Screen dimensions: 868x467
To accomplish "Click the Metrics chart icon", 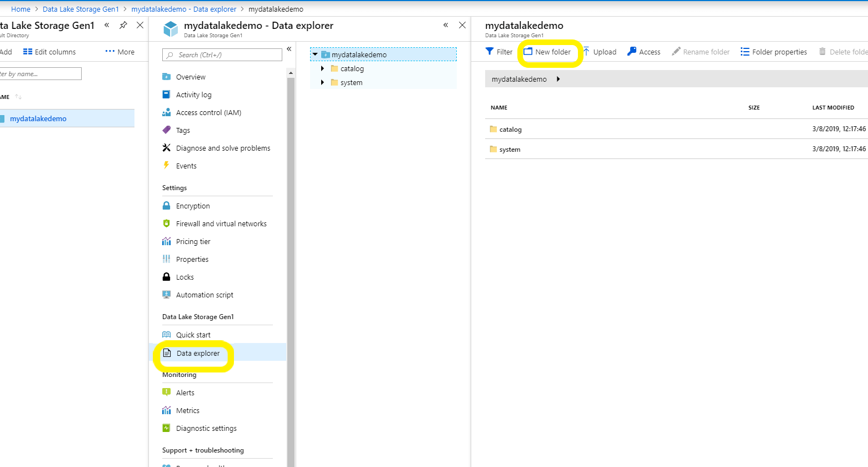I will click(166, 410).
